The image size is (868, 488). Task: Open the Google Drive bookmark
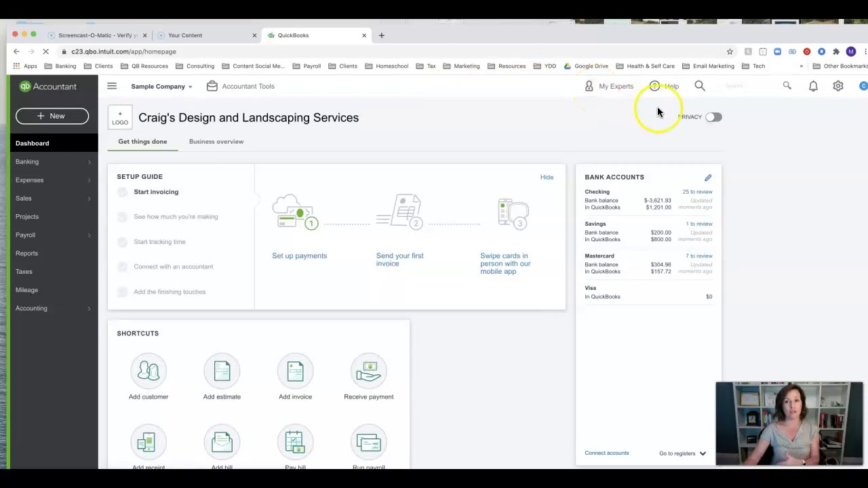click(x=586, y=66)
